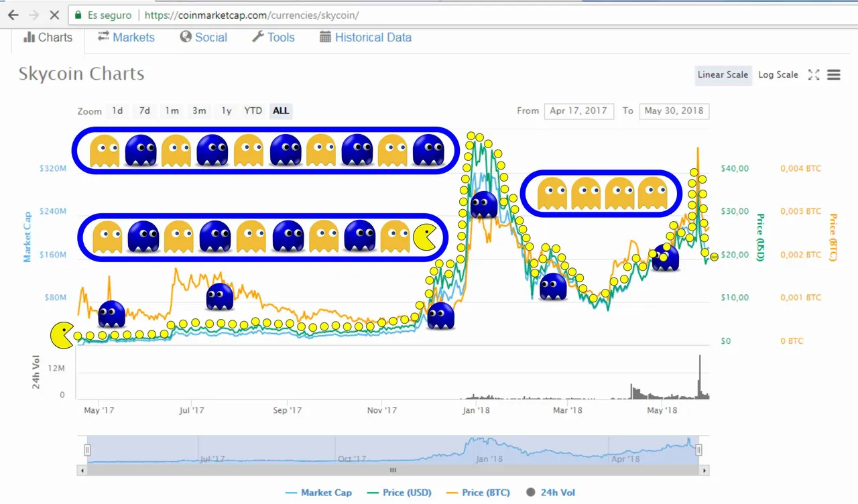
Task: Click the May '17 x-axis label
Action: (x=99, y=410)
